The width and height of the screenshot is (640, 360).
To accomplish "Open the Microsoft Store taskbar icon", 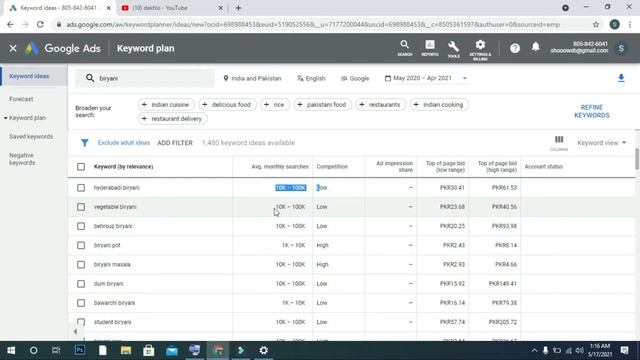I will [x=149, y=350].
